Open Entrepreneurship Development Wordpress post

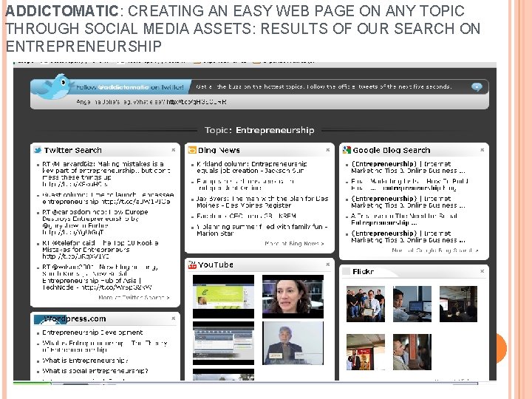point(92,332)
